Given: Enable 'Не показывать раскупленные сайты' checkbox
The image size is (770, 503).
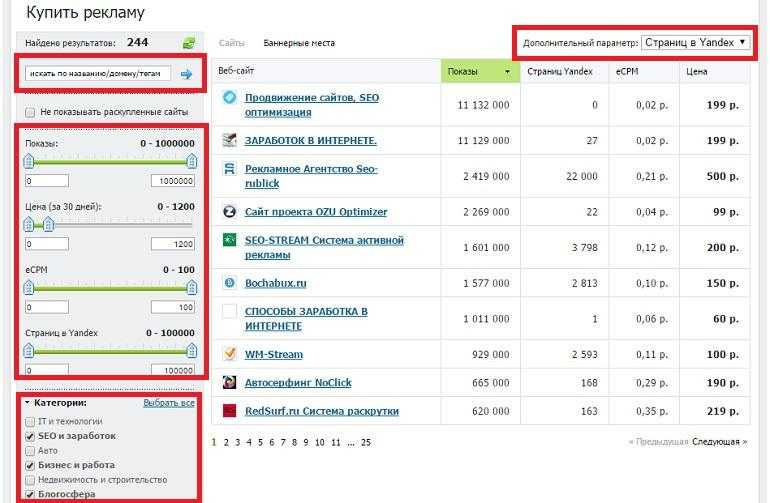Looking at the screenshot, I should [30, 113].
